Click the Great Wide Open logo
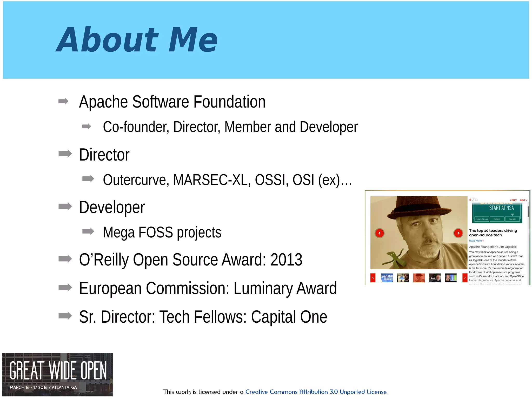532x399 pixels. tap(57, 374)
